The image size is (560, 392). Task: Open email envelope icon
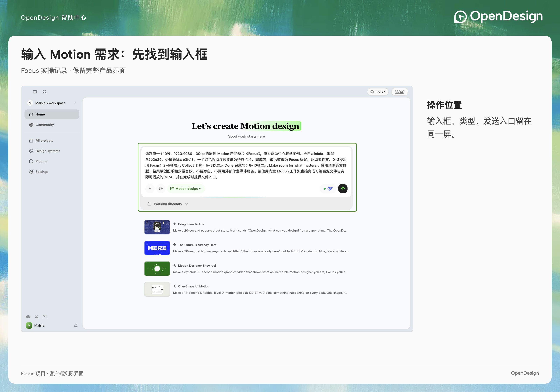45,317
